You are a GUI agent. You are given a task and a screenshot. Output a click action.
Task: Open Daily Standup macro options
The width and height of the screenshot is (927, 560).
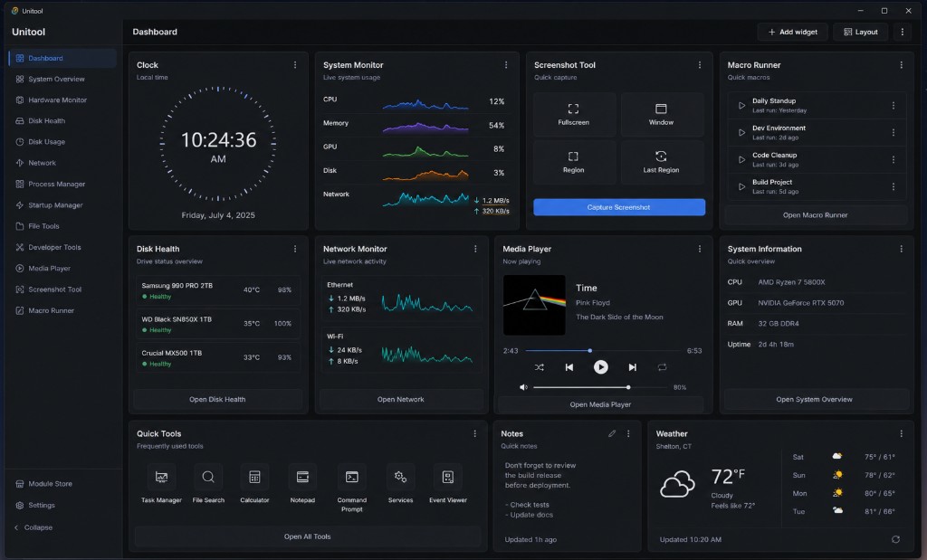(894, 106)
